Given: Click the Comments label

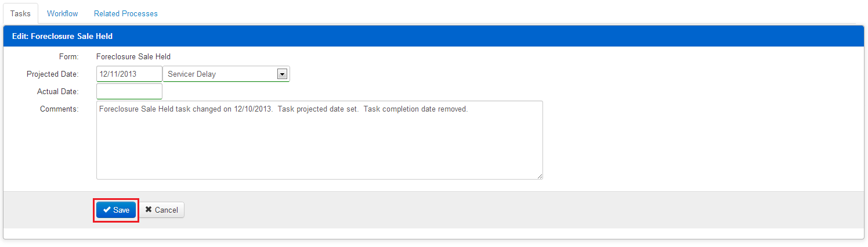Looking at the screenshot, I should pyautogui.click(x=59, y=109).
